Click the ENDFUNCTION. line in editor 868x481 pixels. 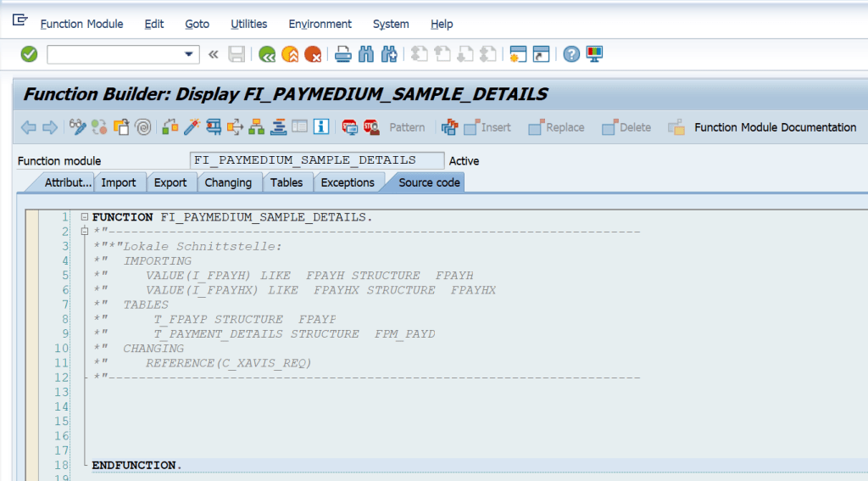click(x=137, y=466)
